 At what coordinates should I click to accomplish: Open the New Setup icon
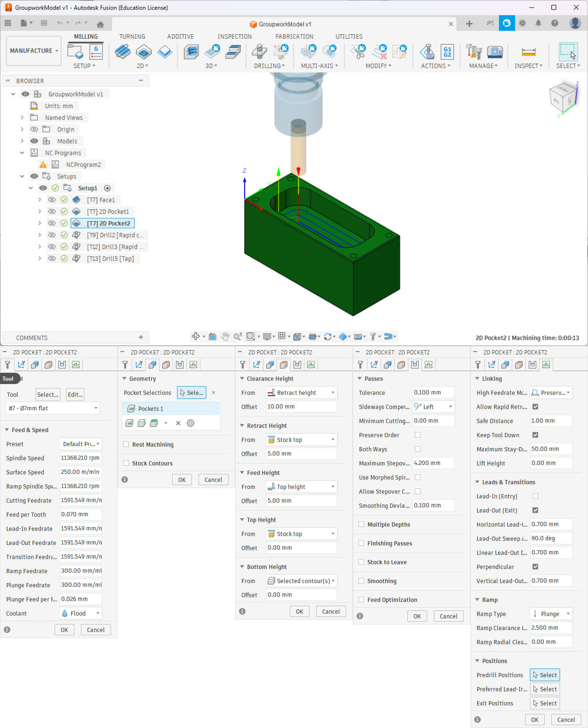pos(75,51)
